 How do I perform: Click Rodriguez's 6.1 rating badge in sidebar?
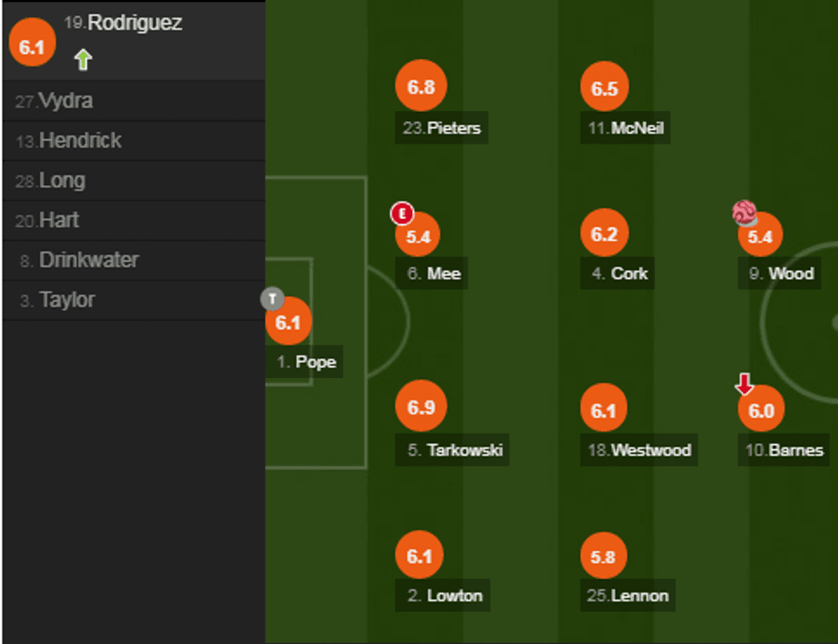point(32,47)
